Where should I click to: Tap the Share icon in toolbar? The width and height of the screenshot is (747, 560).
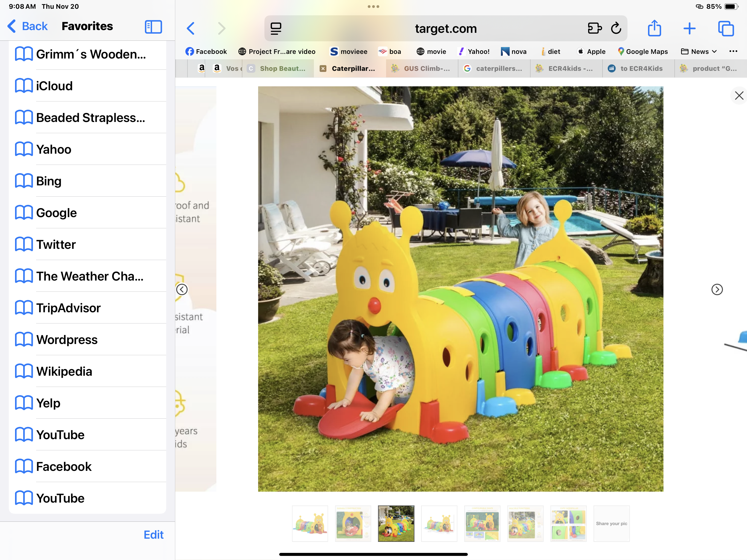[x=654, y=28]
